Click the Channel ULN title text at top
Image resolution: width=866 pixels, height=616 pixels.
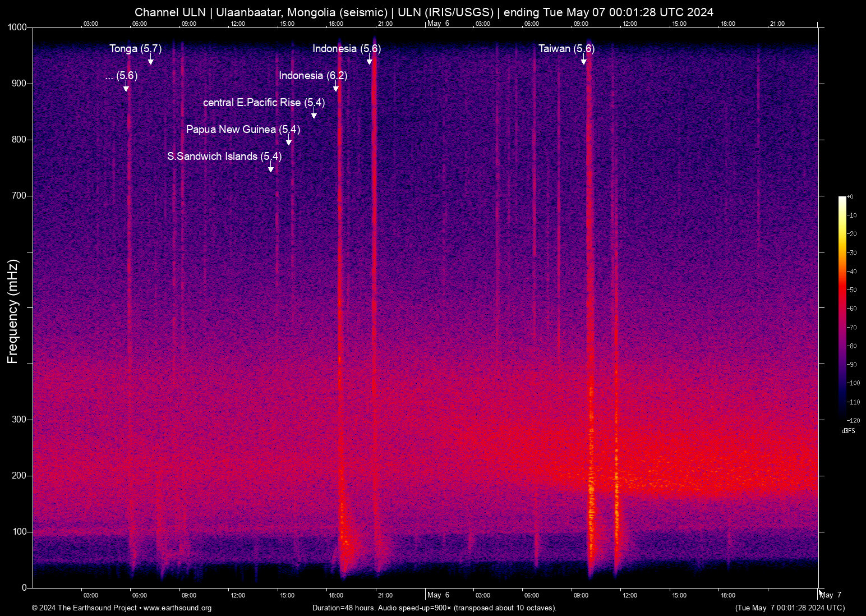pos(423,12)
